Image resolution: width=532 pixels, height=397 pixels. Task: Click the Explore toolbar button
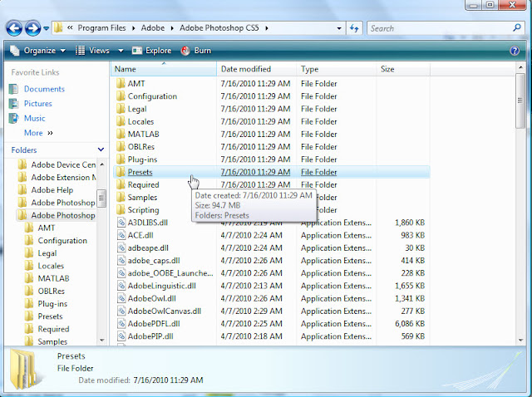pos(151,51)
